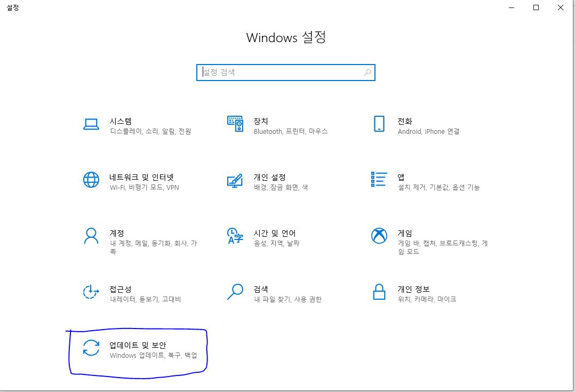Click the text 디스플레이, 소리, 알림, 전원
575x392 pixels.
click(150, 131)
